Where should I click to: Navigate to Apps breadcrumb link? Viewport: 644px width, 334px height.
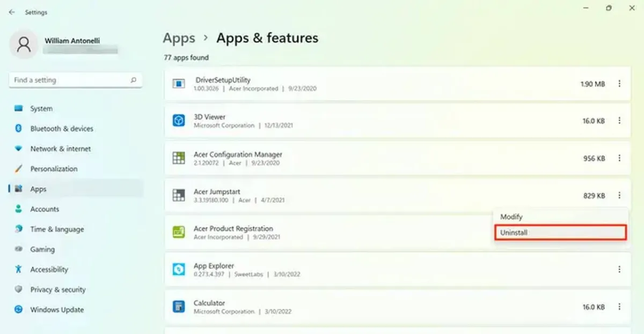[179, 39]
